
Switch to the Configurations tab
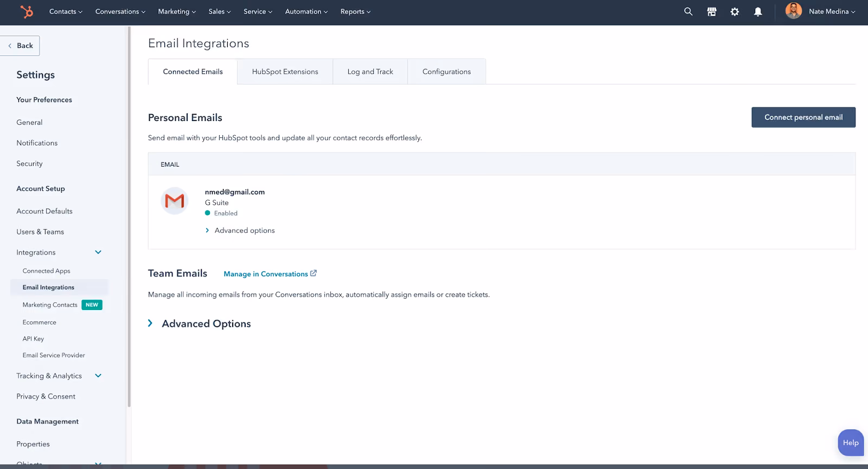point(446,72)
